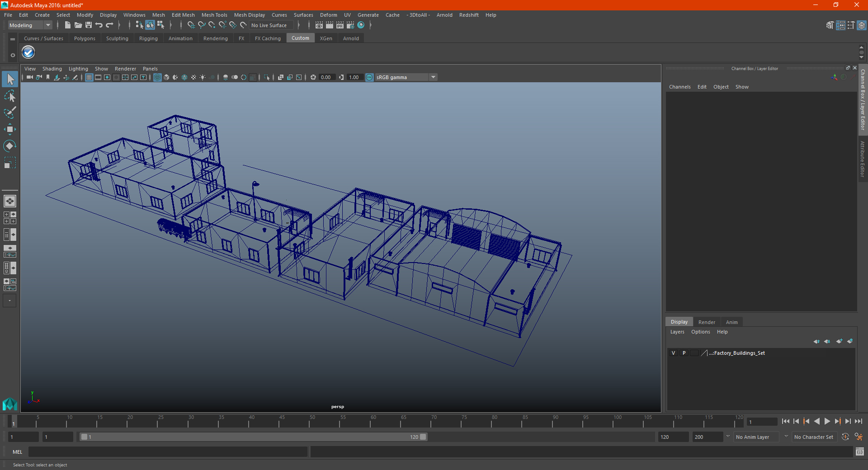Create layer and assign selected objects
The image size is (868, 470).
[850, 341]
